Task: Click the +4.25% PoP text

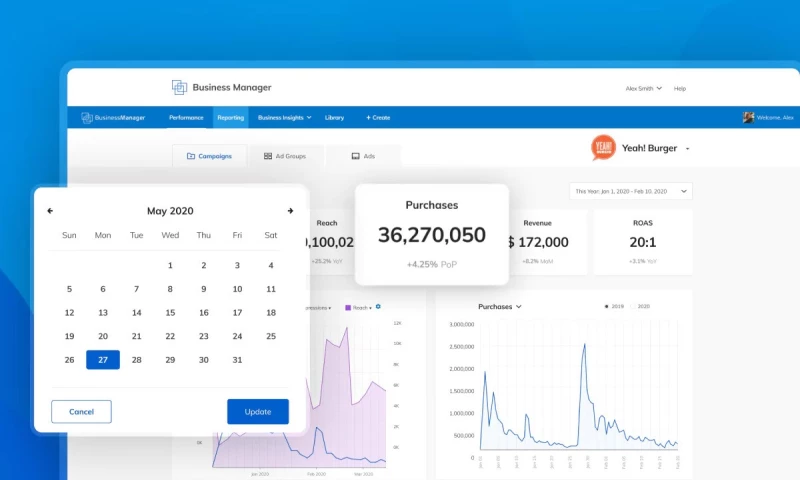Action: pyautogui.click(x=432, y=264)
